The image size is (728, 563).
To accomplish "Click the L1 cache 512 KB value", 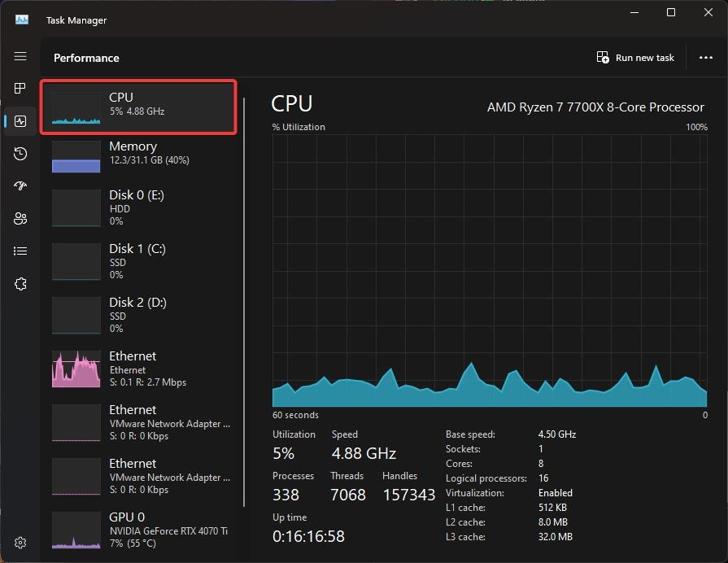I will pos(552,507).
